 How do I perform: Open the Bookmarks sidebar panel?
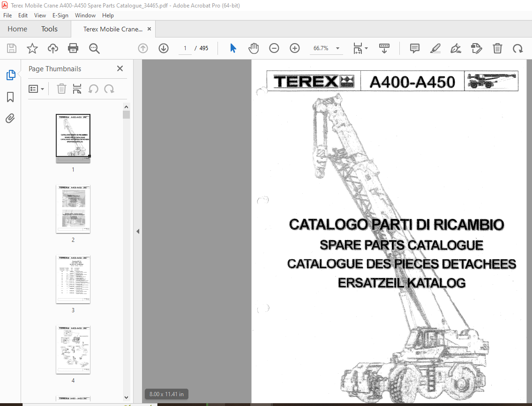[x=10, y=97]
